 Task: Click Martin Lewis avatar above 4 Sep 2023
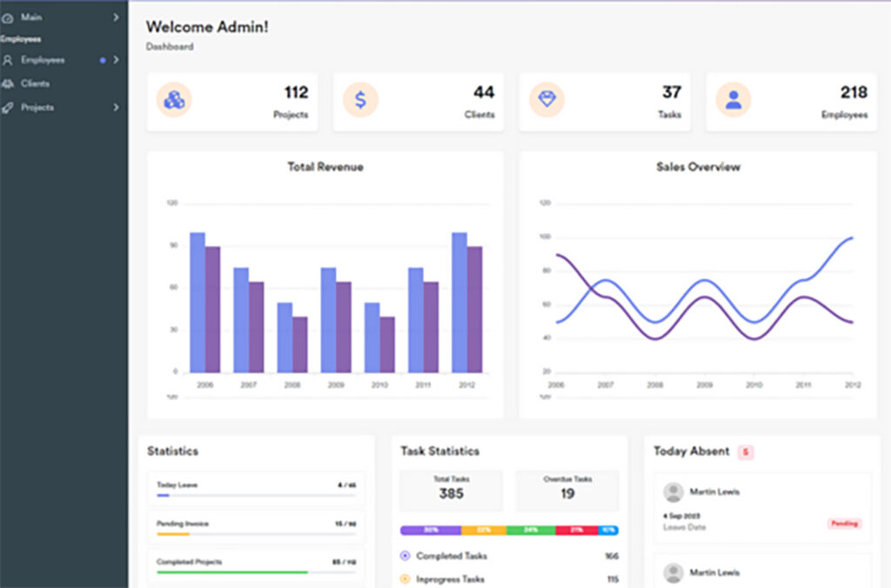pyautogui.click(x=673, y=492)
